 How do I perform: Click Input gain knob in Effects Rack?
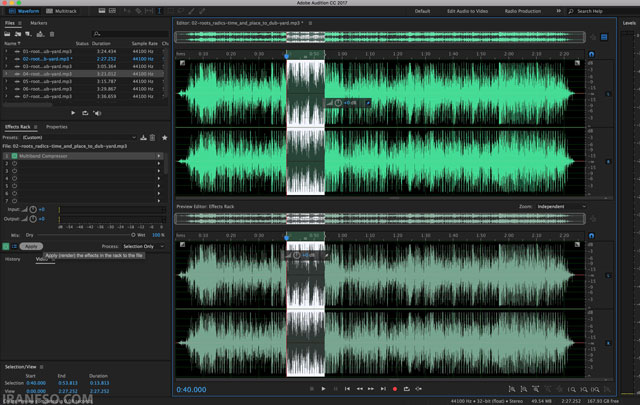pyautogui.click(x=33, y=209)
